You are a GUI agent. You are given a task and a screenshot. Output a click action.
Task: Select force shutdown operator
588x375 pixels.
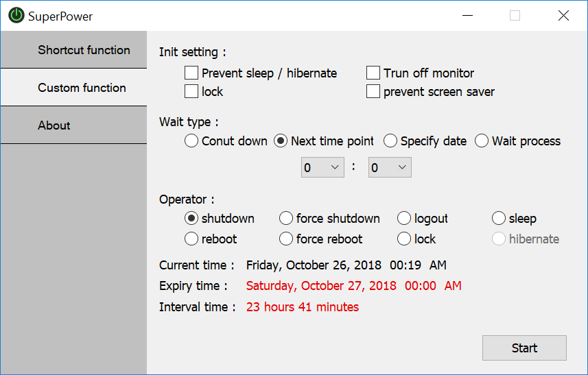[287, 219]
